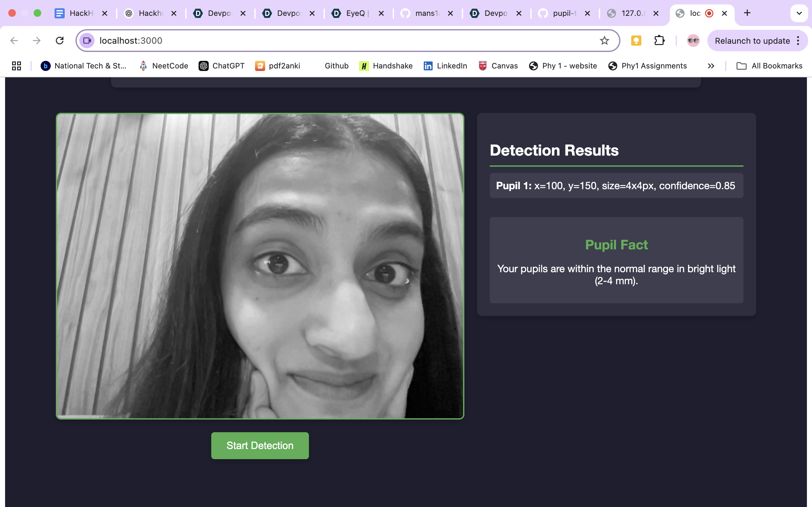Close the 127.0.0 tab
The width and height of the screenshot is (812, 507).
point(656,13)
